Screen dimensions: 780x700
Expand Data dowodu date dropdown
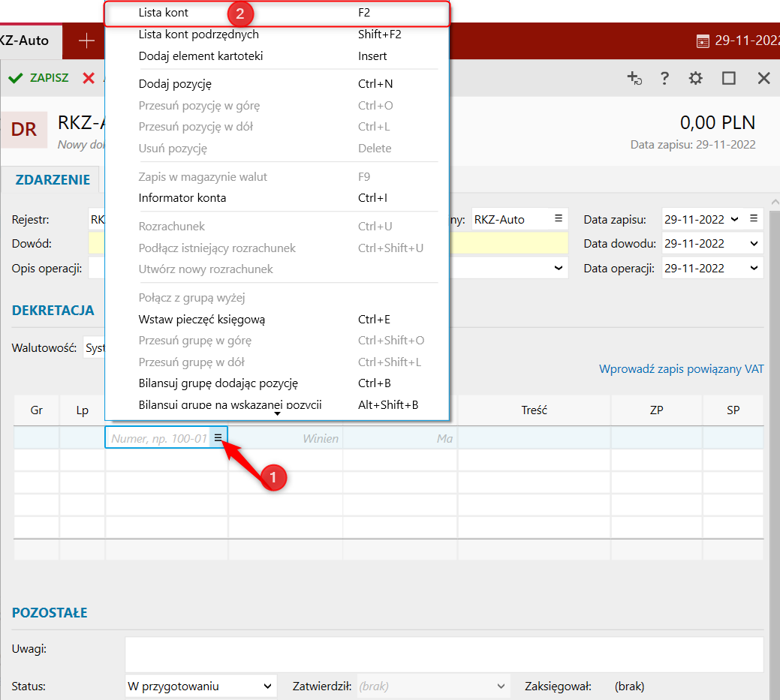coord(754,244)
